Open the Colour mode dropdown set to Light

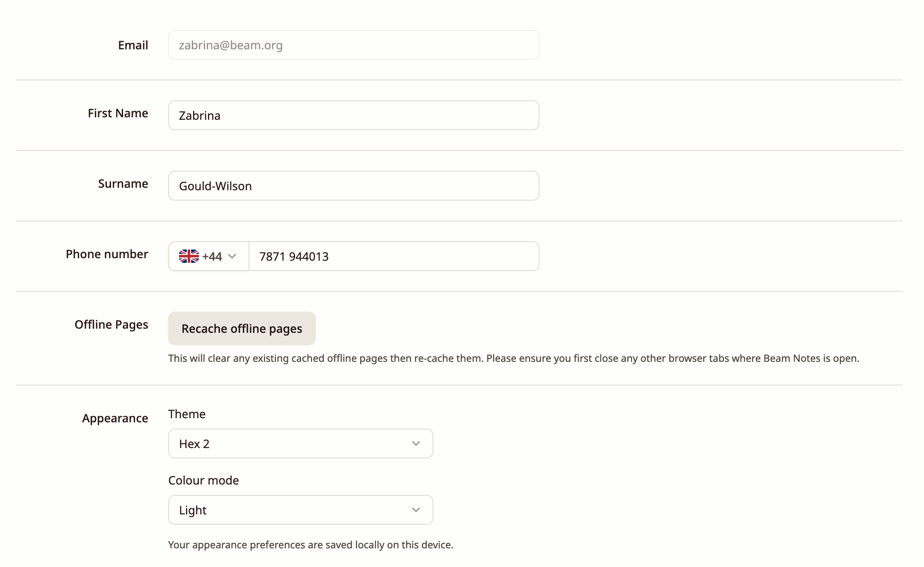pyautogui.click(x=301, y=510)
